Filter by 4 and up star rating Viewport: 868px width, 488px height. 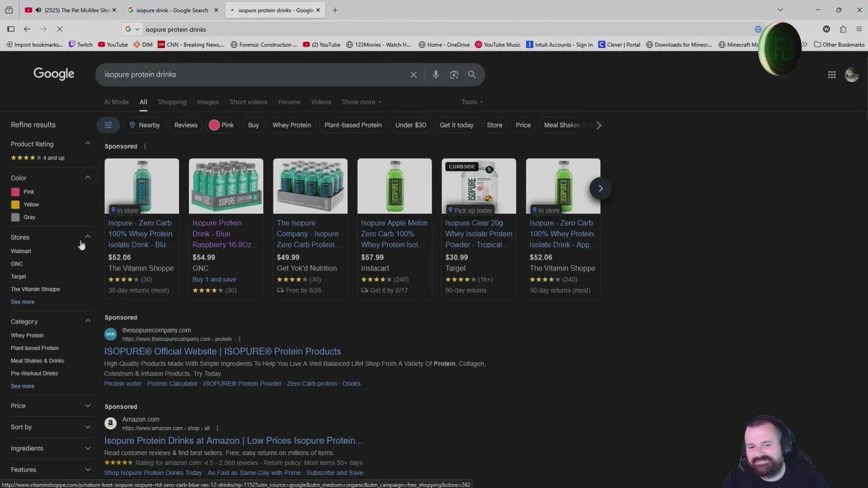click(37, 158)
